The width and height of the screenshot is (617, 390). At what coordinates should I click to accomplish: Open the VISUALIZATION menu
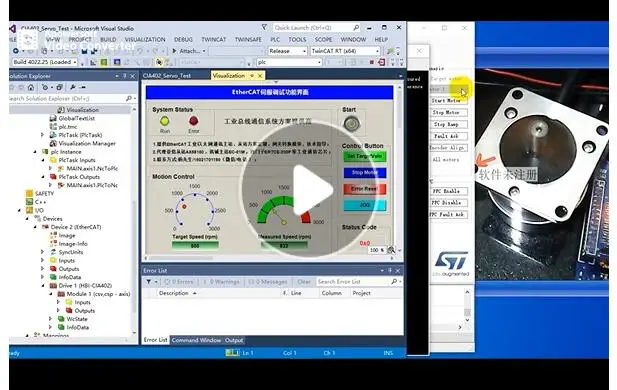[145, 40]
